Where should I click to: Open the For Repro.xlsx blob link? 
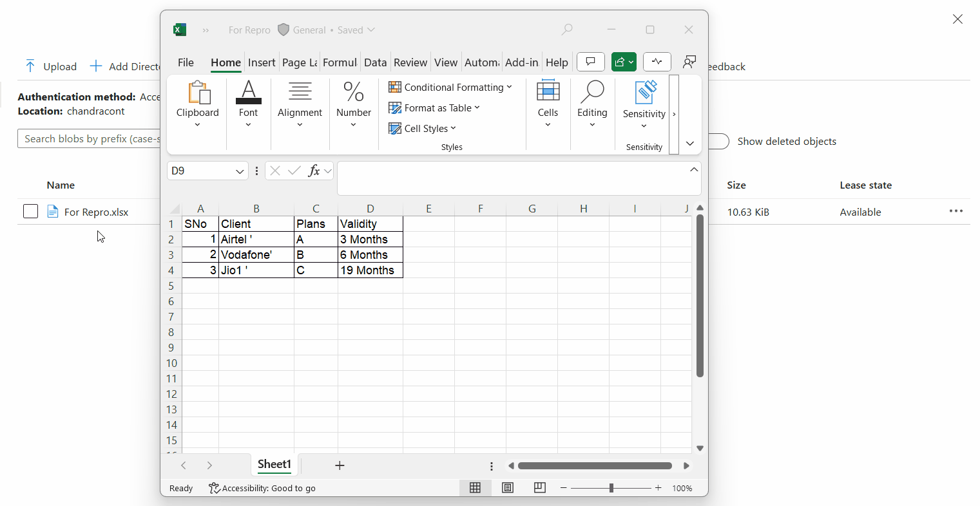pyautogui.click(x=96, y=212)
